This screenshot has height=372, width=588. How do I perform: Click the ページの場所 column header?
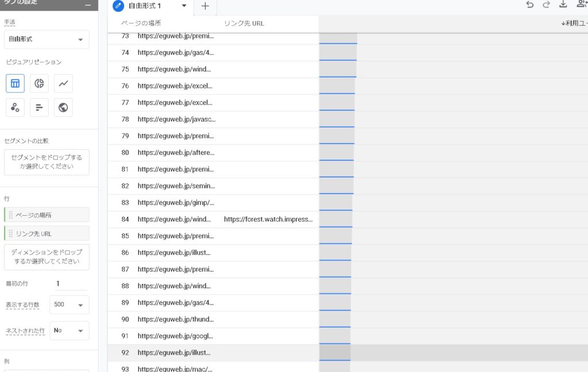[x=141, y=24]
